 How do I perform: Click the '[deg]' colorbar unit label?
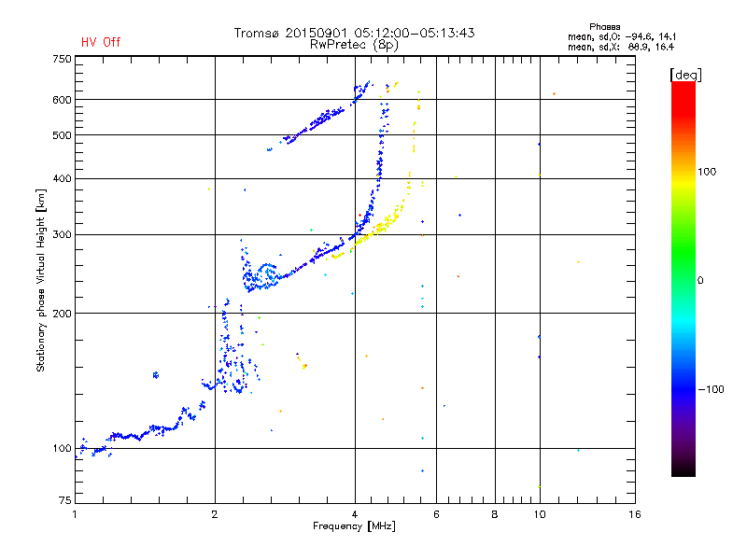(685, 75)
